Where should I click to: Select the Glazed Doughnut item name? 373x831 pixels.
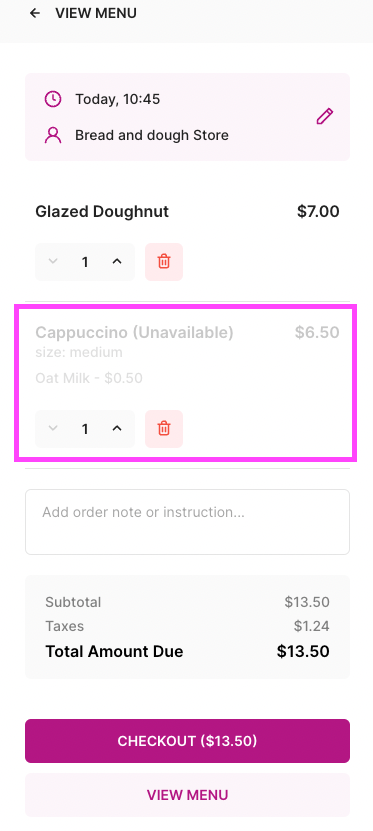point(102,211)
